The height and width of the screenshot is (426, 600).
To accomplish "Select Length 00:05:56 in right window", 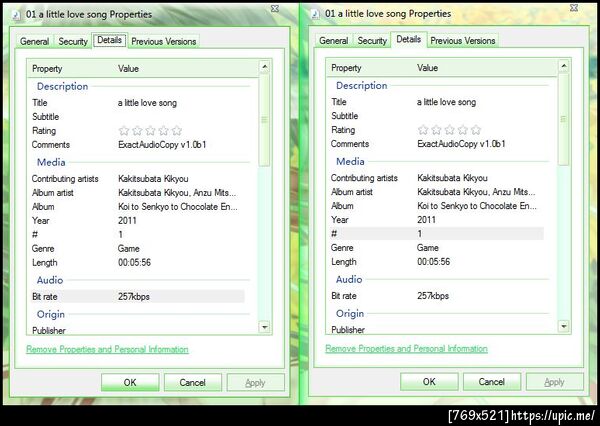I will coord(434,262).
